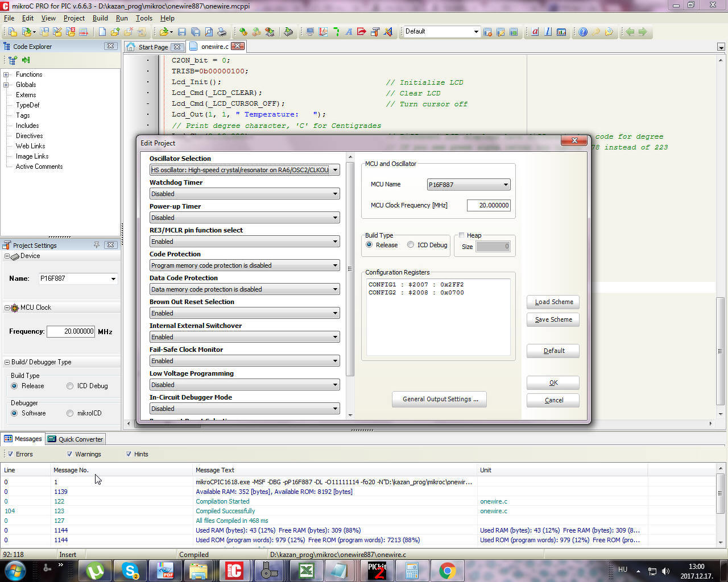
Task: Open the Power-up Timer dropdown
Action: (245, 218)
